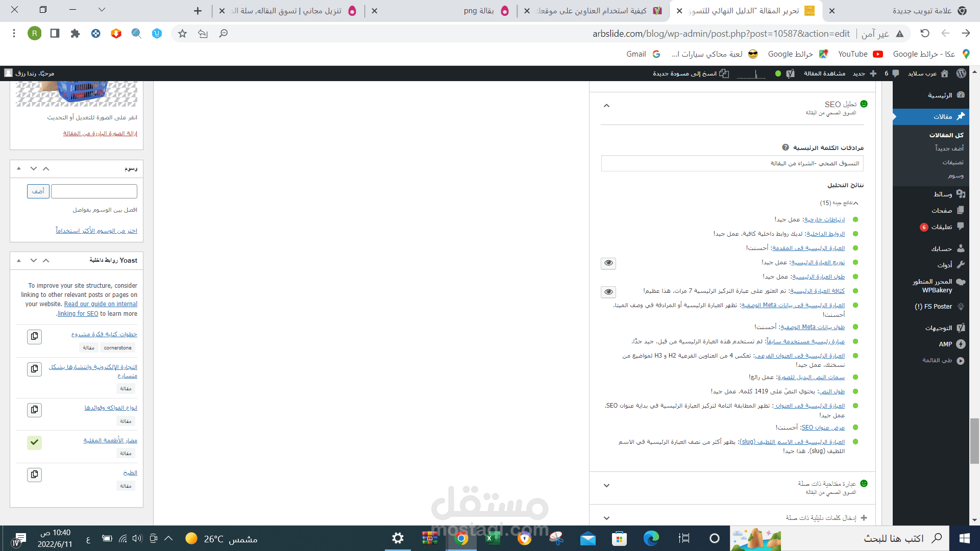
Task: Collapse the تحليل SEO analysis section
Action: 607,106
